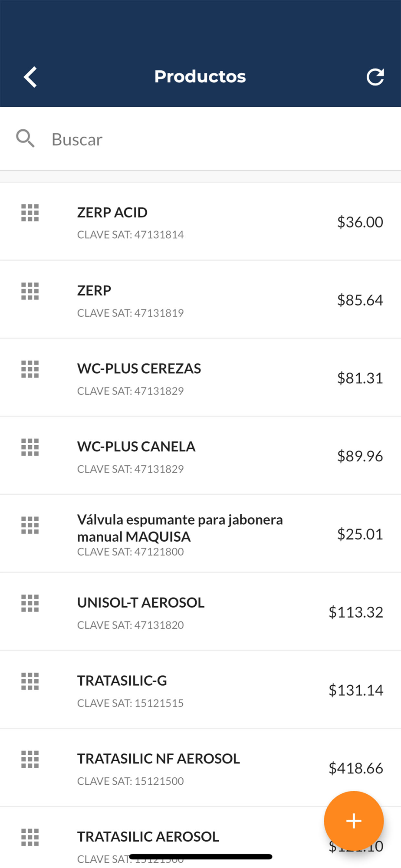Open the ZERP ACID product
Viewport: 401px width, 868px height.
click(200, 221)
